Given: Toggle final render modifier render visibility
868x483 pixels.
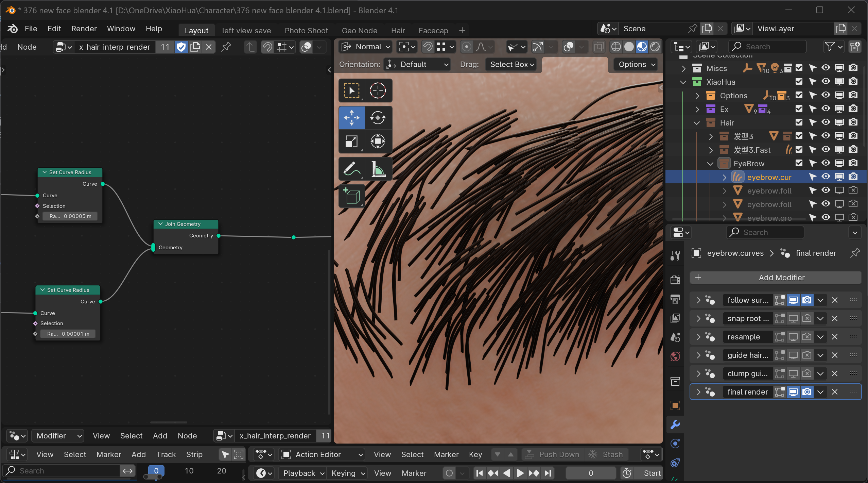Looking at the screenshot, I should point(807,392).
